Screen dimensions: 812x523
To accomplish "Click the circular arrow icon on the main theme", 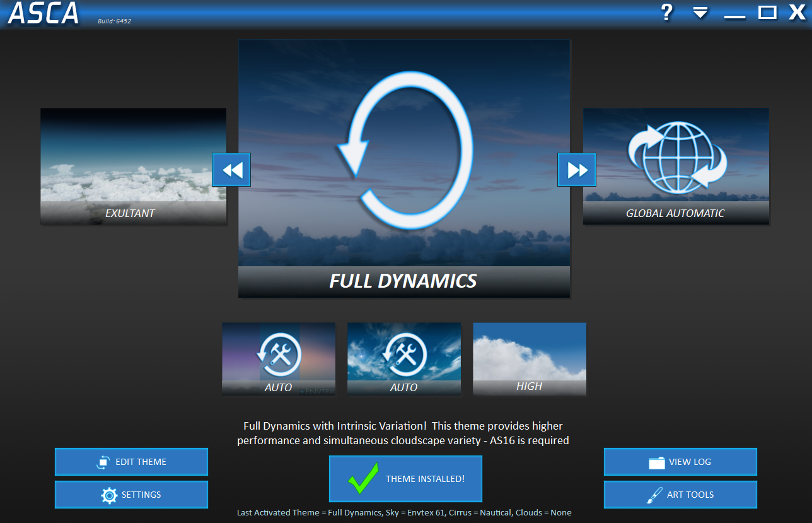I will (x=404, y=150).
